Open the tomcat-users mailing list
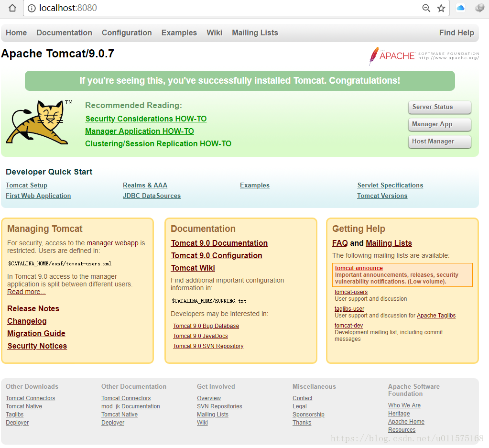 (351, 292)
